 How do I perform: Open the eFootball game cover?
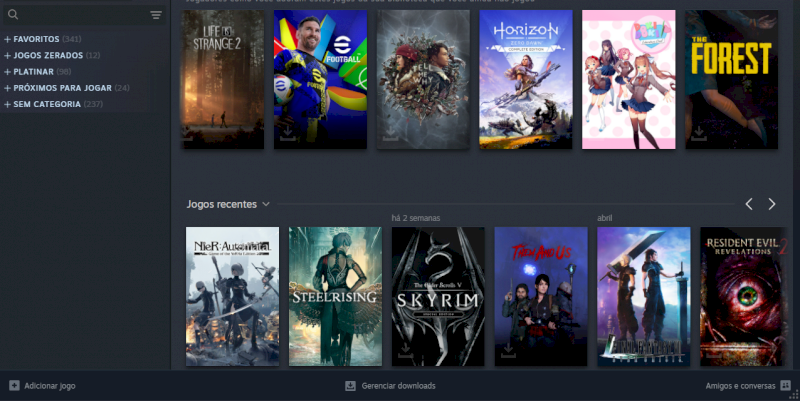320,80
